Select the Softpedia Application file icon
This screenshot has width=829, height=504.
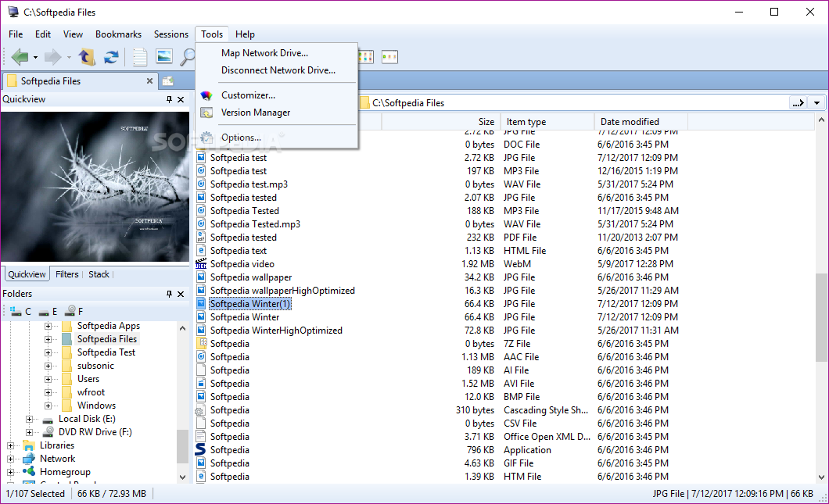point(201,449)
